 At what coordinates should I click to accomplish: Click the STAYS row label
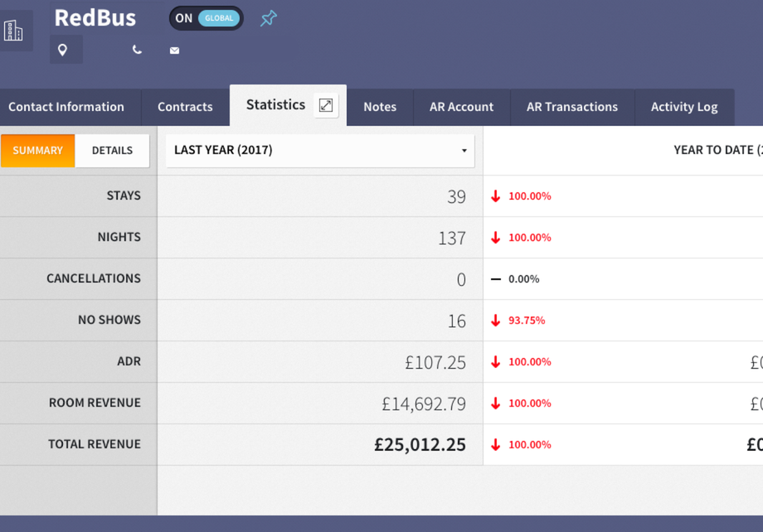coord(124,196)
